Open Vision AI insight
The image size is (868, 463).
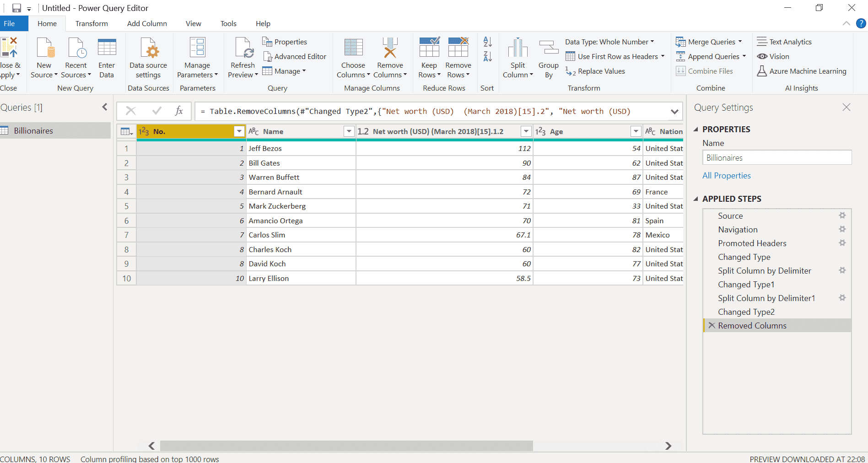click(x=773, y=56)
